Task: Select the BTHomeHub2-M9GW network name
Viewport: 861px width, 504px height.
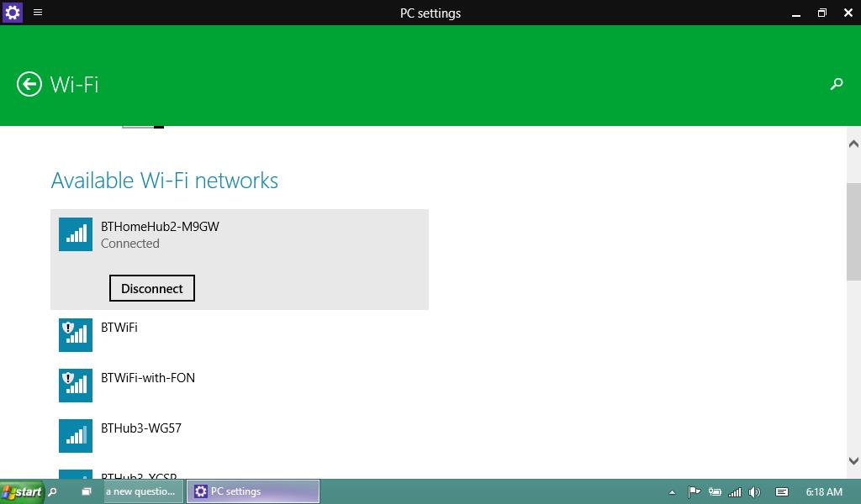Action: click(x=160, y=227)
